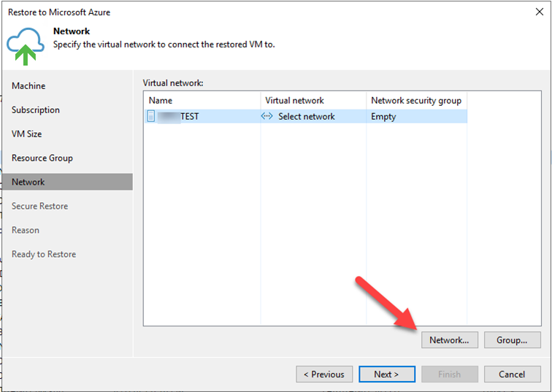
Task: Click the VM icon in the TEST row
Action: point(150,116)
